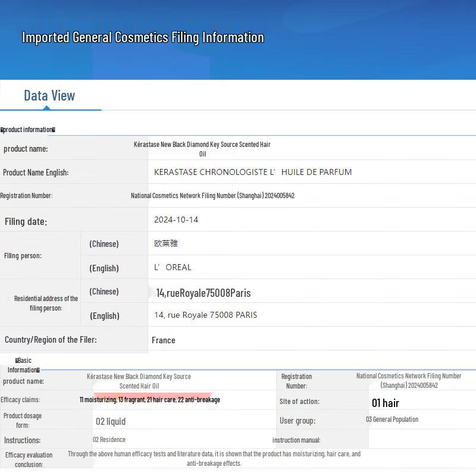Click the small icon before Basic Information
This screenshot has width=476, height=476.
coord(17,361)
